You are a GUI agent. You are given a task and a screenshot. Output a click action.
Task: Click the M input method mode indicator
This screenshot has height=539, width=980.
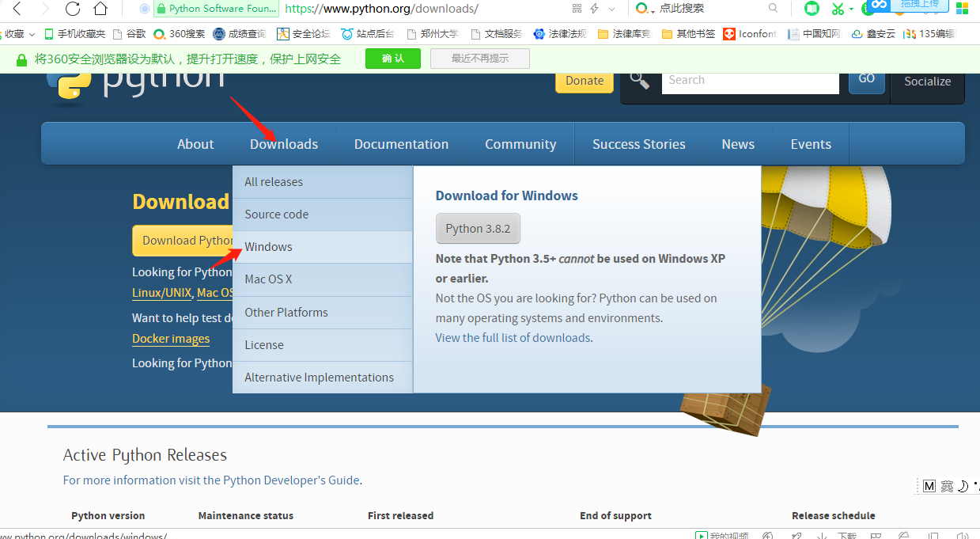pyautogui.click(x=929, y=486)
